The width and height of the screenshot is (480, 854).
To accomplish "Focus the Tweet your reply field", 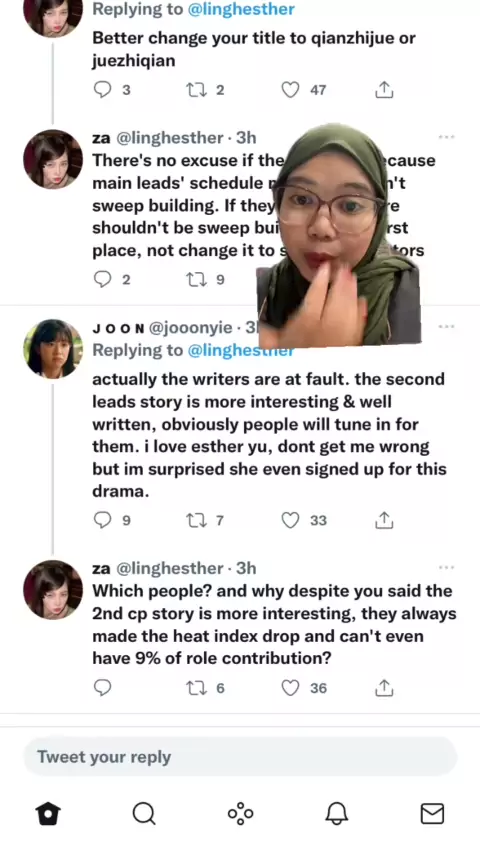I will [x=240, y=757].
